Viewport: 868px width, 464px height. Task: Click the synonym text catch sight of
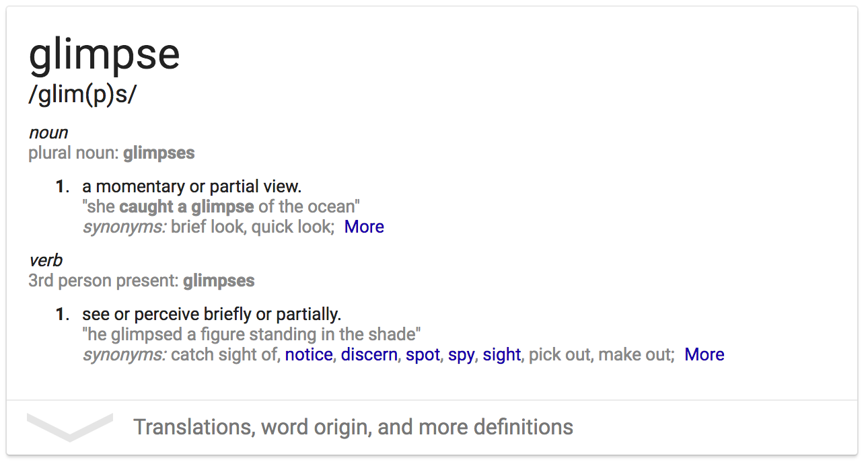(x=224, y=354)
